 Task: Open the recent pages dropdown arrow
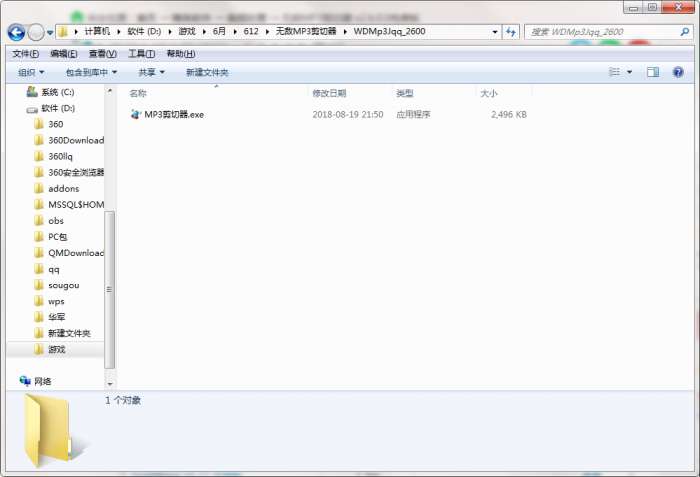pos(50,33)
